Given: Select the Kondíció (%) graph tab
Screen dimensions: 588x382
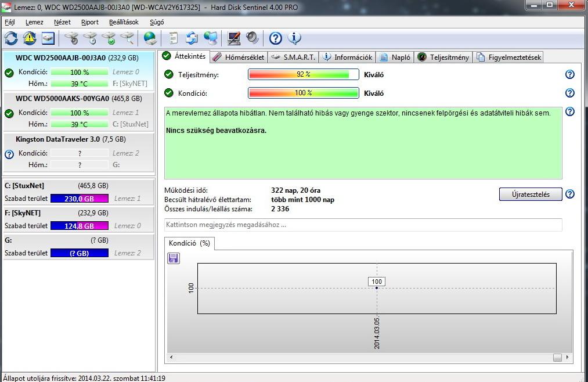Looking at the screenshot, I should coord(189,243).
